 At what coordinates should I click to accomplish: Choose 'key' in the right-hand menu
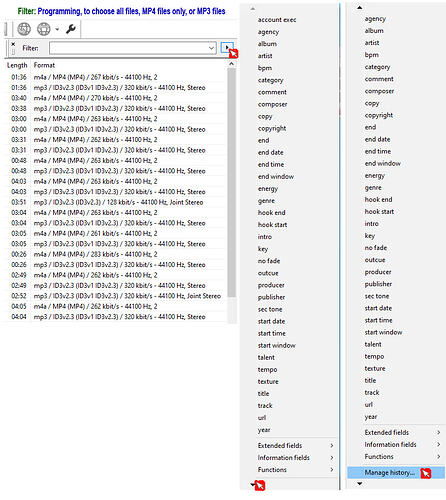[x=370, y=236]
